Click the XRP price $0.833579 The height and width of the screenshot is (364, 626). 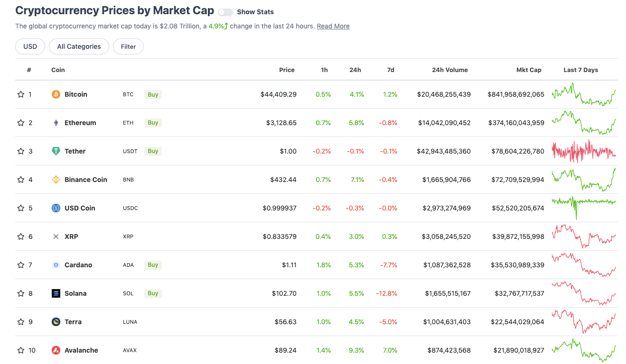click(280, 237)
